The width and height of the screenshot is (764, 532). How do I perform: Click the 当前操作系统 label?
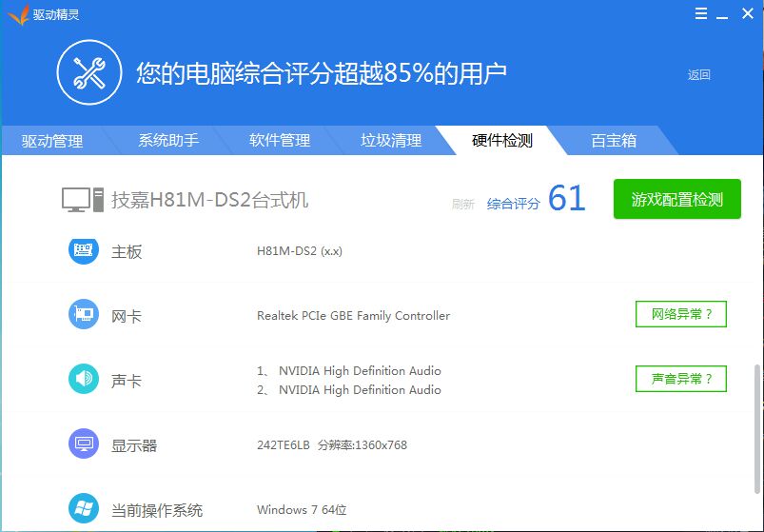(x=157, y=510)
